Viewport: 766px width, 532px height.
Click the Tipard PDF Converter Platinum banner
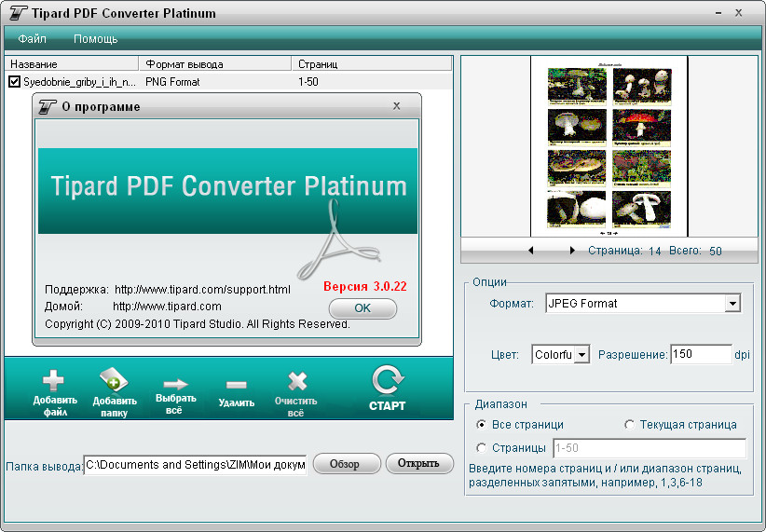pos(227,191)
